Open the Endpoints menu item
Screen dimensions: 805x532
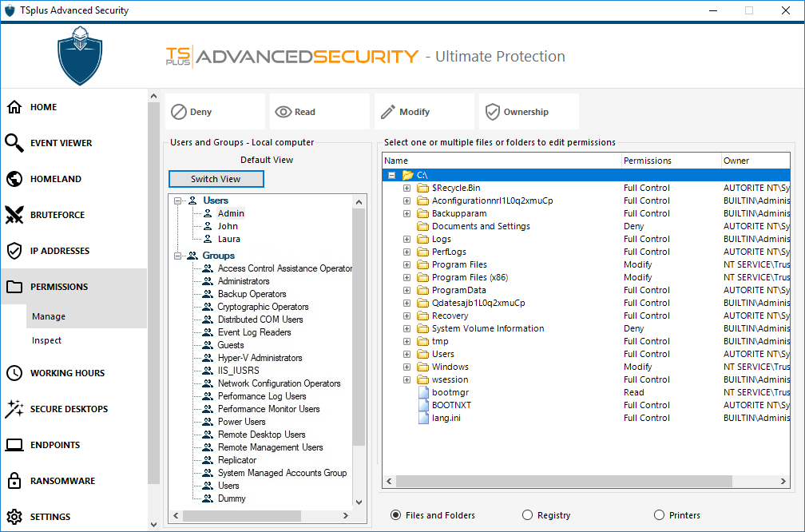point(54,445)
